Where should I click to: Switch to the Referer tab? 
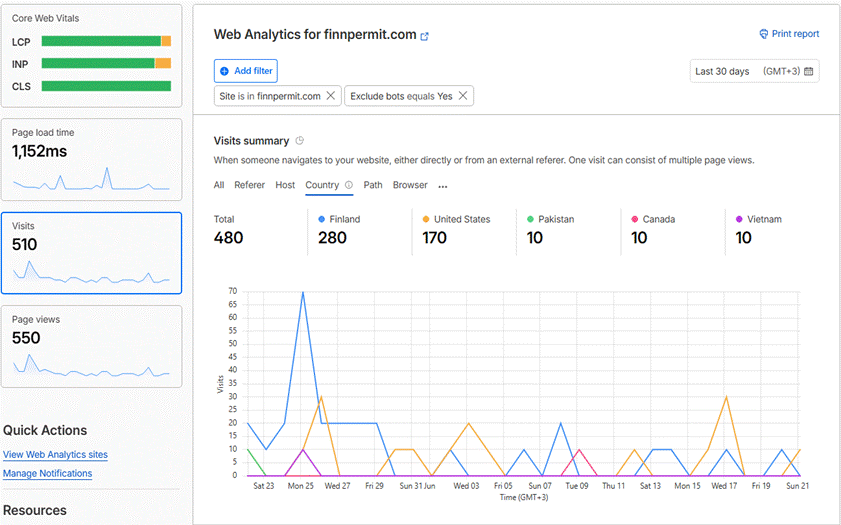[x=249, y=185]
